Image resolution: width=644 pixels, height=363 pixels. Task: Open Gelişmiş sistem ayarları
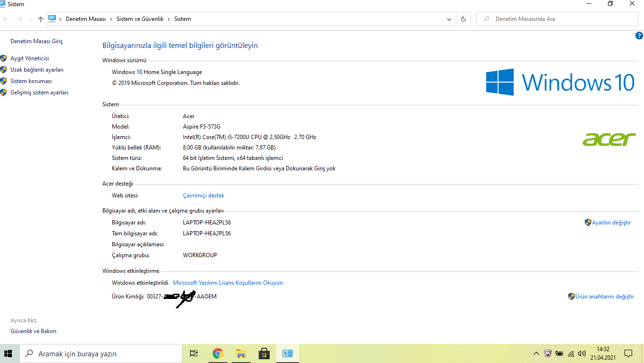pyautogui.click(x=39, y=93)
